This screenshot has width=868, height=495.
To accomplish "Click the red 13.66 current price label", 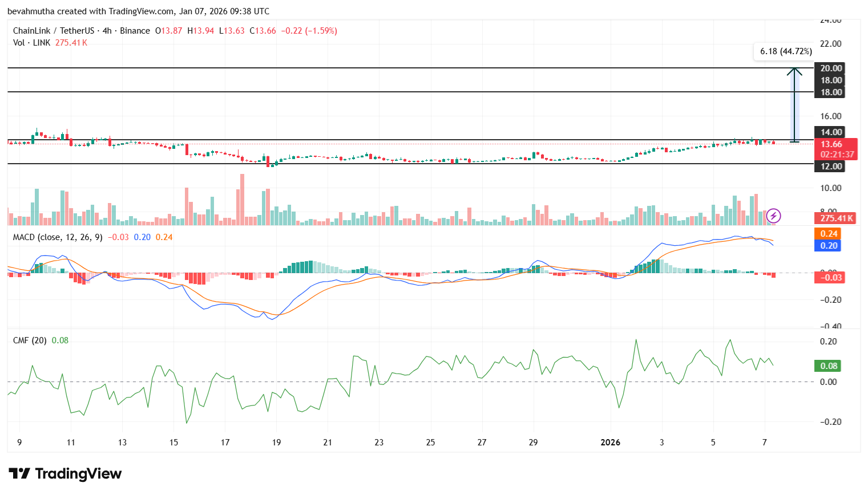I will [x=833, y=144].
